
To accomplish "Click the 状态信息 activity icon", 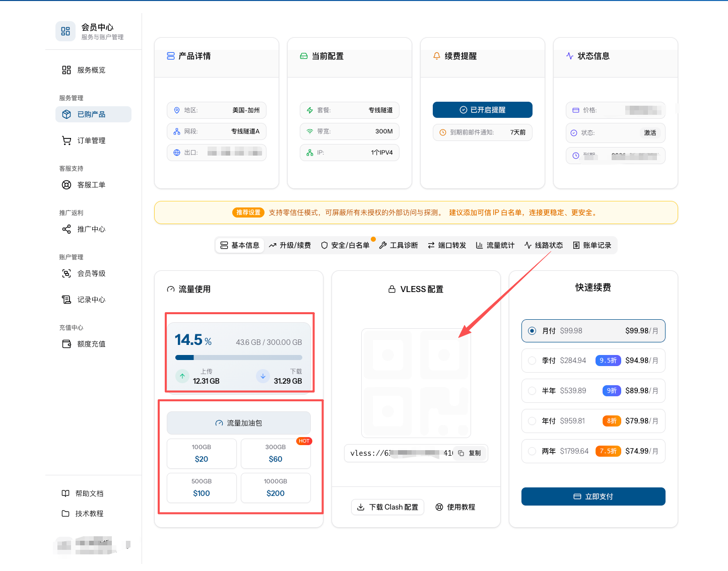I will (570, 56).
